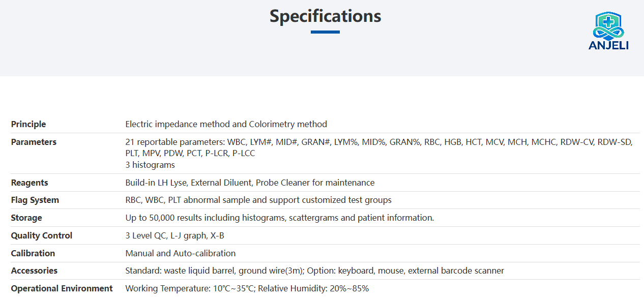
Task: Click the Manual and Auto-calibration text
Action: pyautogui.click(x=181, y=253)
